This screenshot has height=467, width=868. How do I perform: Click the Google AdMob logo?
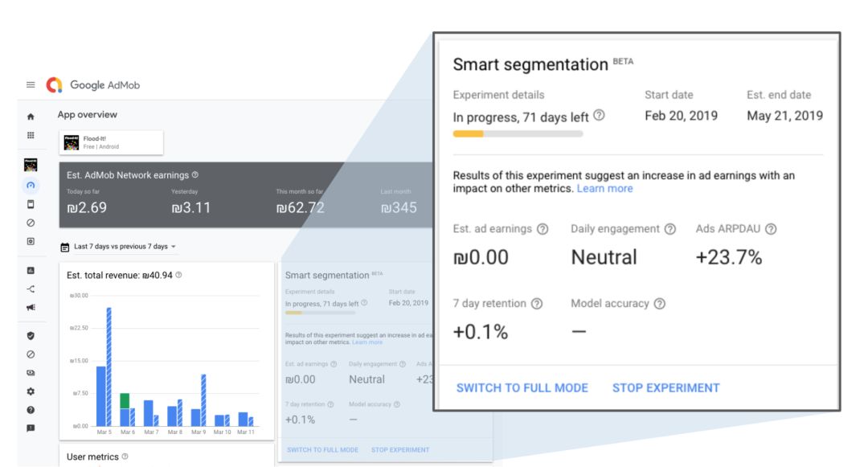[x=92, y=84]
